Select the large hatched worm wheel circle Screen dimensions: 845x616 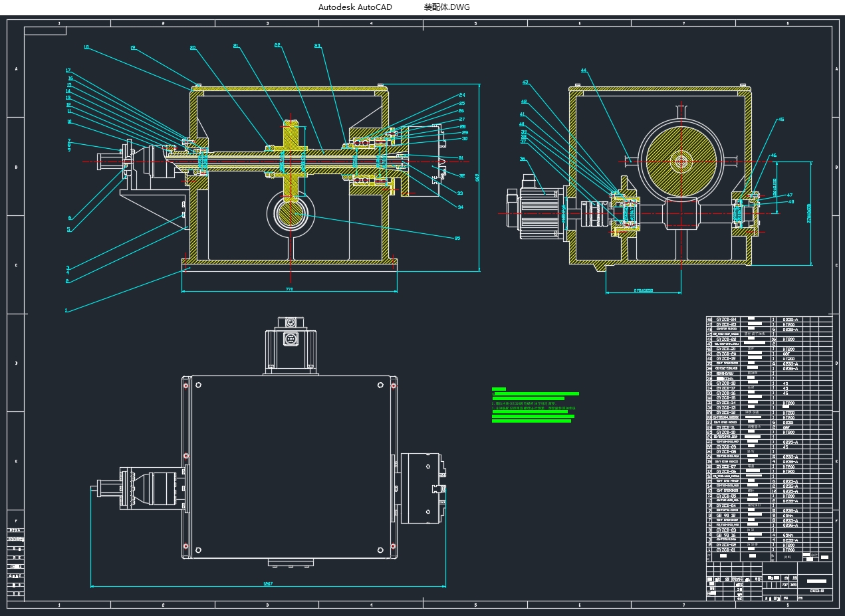pyautogui.click(x=681, y=160)
